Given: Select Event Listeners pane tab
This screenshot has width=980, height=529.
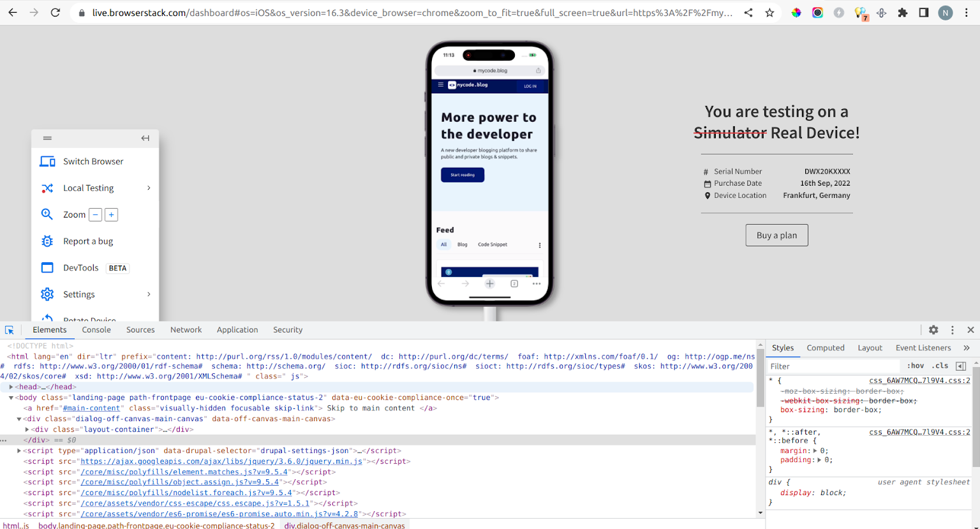Looking at the screenshot, I should coord(923,348).
